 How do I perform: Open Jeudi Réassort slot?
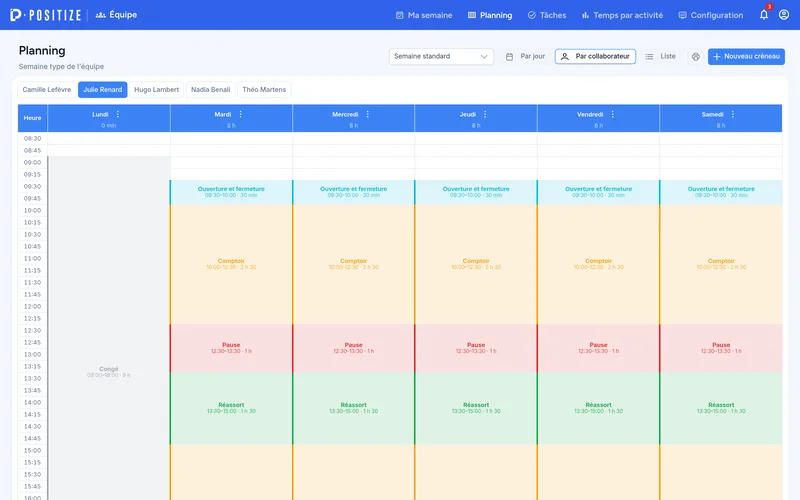[x=476, y=408]
